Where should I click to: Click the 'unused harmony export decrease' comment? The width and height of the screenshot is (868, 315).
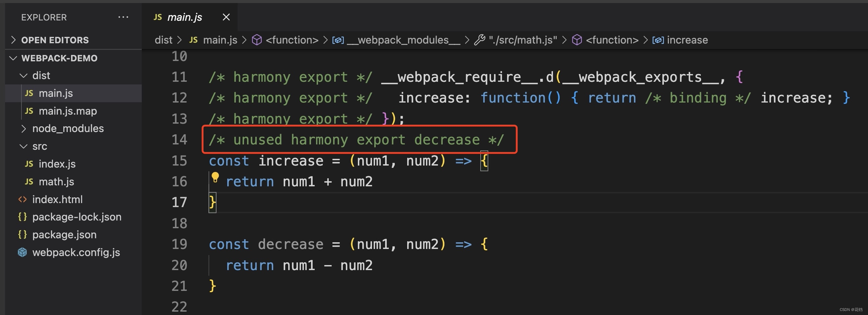pos(357,139)
